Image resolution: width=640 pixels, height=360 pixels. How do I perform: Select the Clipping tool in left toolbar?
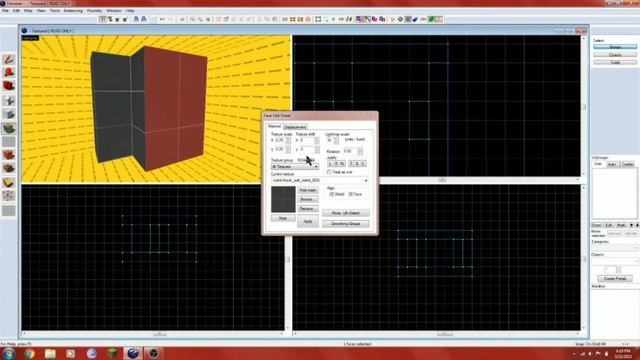[x=9, y=182]
